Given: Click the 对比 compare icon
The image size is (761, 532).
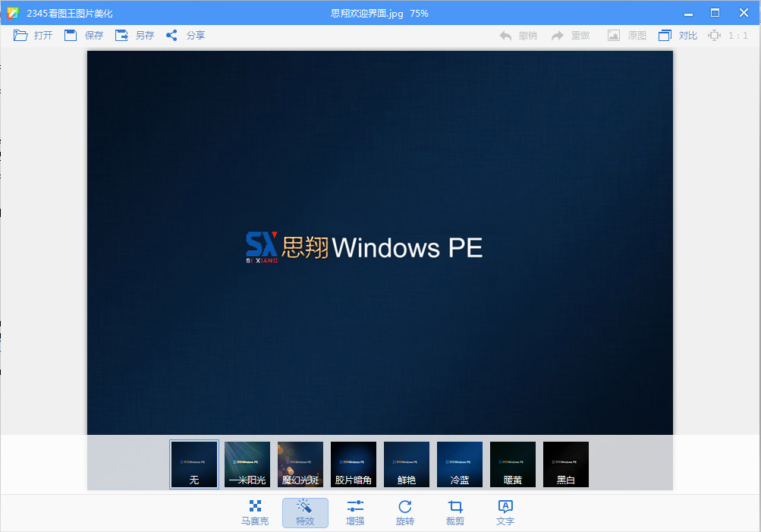Looking at the screenshot, I should [665, 36].
